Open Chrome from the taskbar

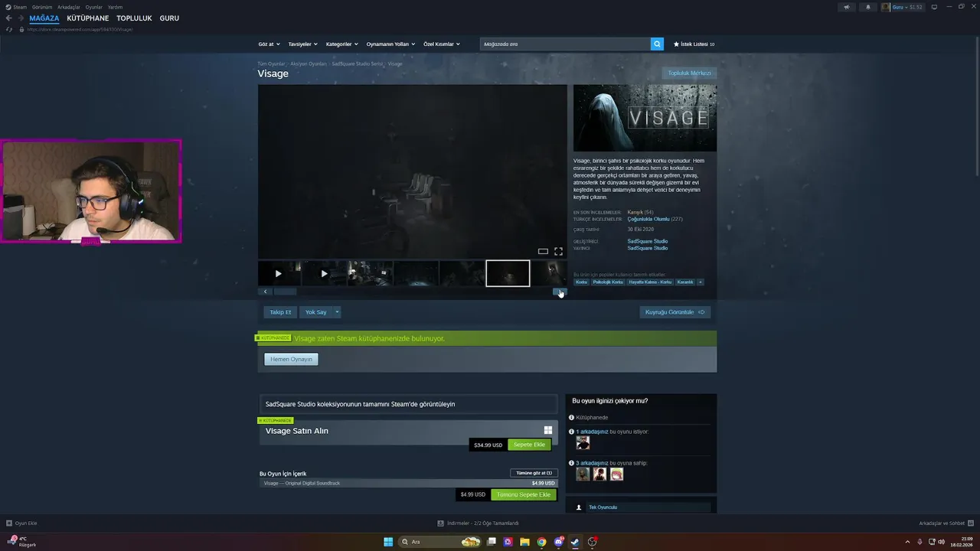(x=541, y=542)
